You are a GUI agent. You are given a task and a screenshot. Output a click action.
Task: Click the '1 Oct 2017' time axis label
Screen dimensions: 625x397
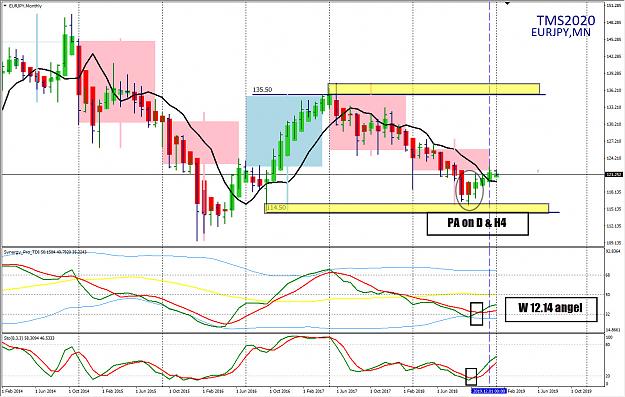[x=380, y=391]
